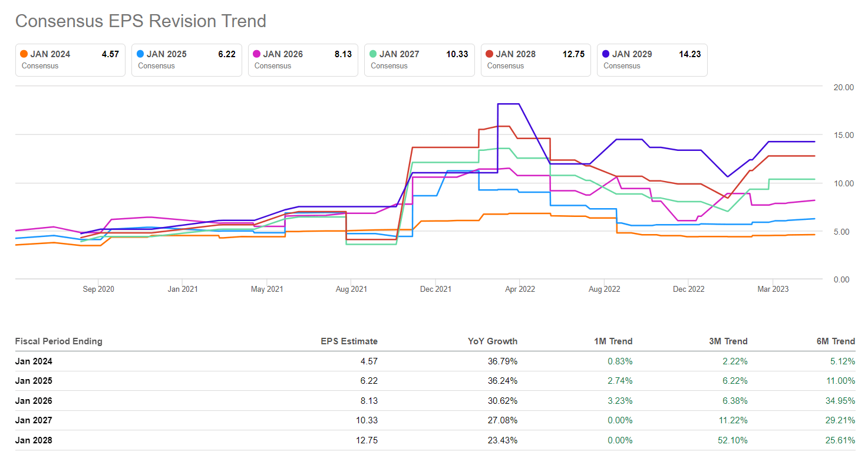This screenshot has height=451, width=868.
Task: Click the 2.22% 3M trend value
Action: [x=735, y=361]
